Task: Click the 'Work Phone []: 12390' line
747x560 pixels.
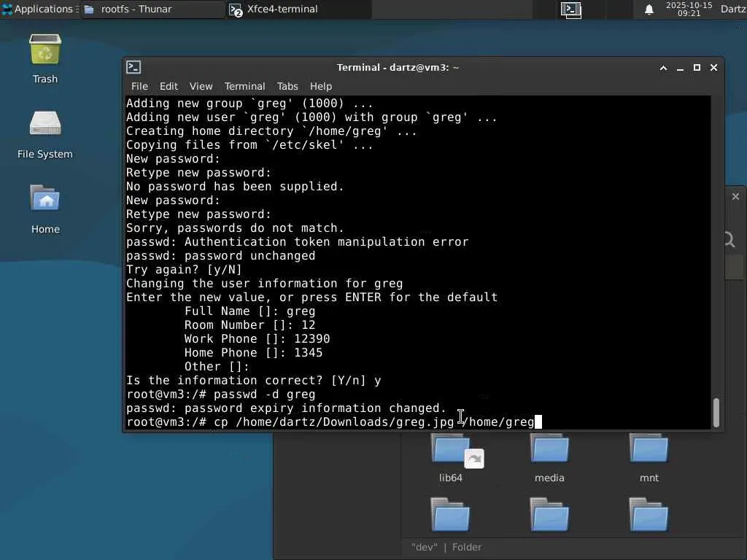Action: [258, 338]
